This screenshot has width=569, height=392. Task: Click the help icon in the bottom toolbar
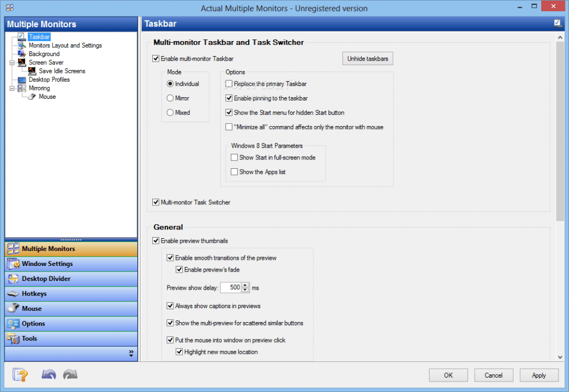(x=20, y=374)
